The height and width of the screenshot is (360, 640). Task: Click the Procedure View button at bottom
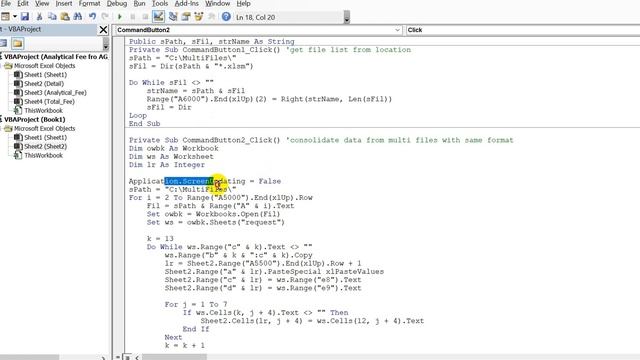(118, 357)
